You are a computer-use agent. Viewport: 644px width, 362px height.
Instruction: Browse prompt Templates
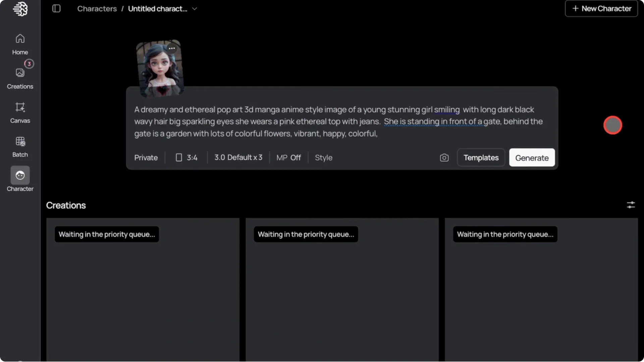(x=481, y=158)
